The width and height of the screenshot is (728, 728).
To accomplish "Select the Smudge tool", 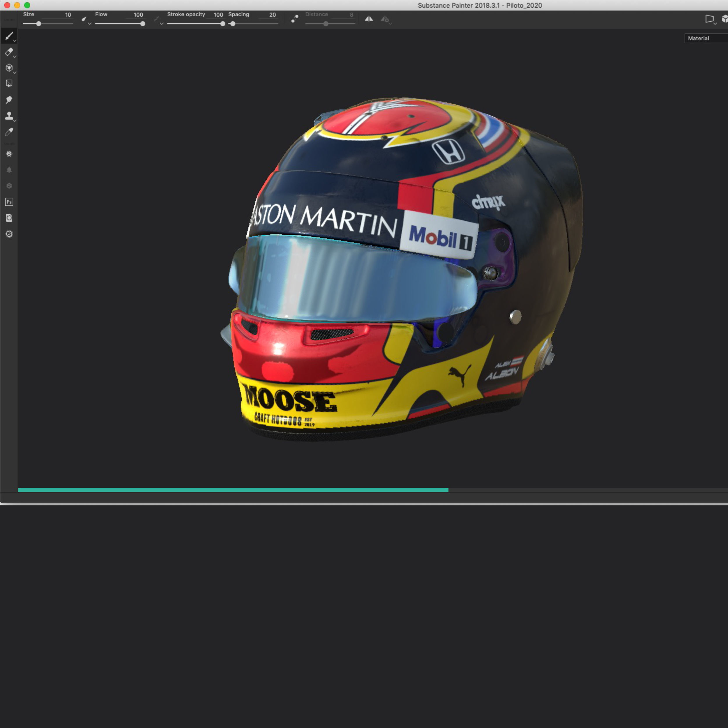I will [x=9, y=100].
